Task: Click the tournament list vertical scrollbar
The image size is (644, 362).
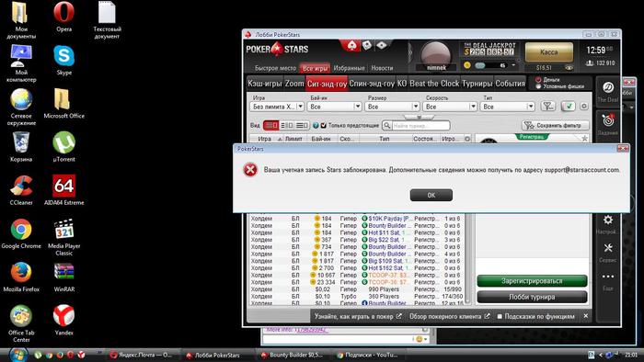Action: coord(467,259)
